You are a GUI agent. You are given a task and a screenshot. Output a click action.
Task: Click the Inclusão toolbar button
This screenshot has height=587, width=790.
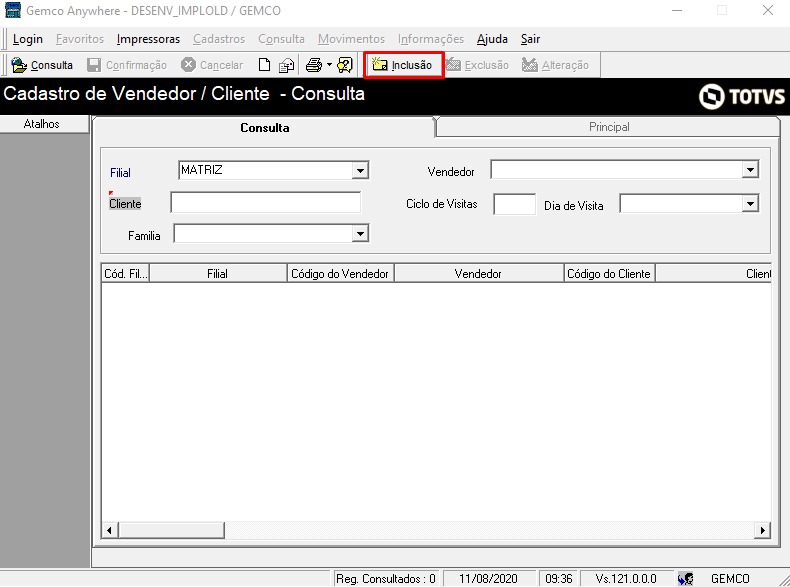coord(403,65)
